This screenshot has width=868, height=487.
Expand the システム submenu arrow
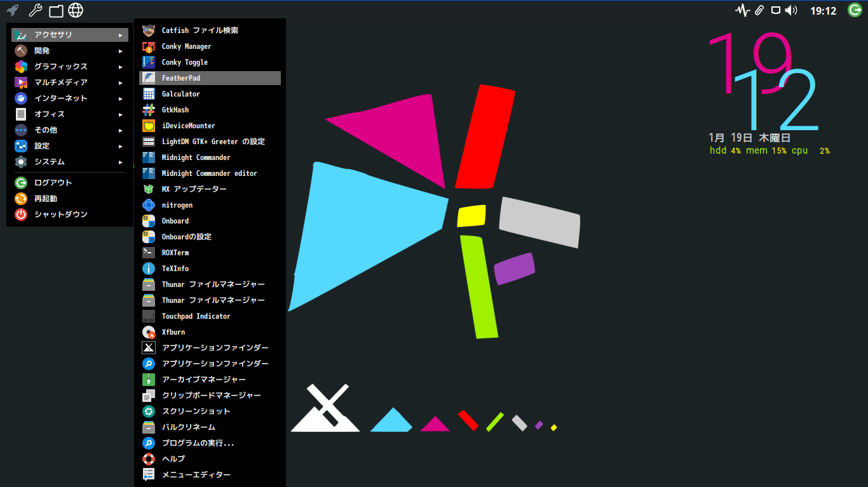point(121,162)
